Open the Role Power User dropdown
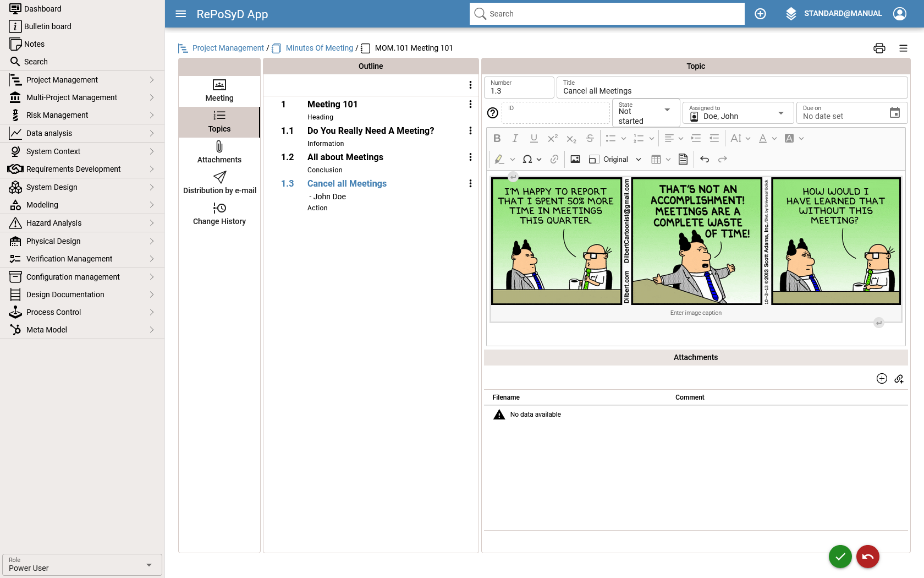 (82, 565)
